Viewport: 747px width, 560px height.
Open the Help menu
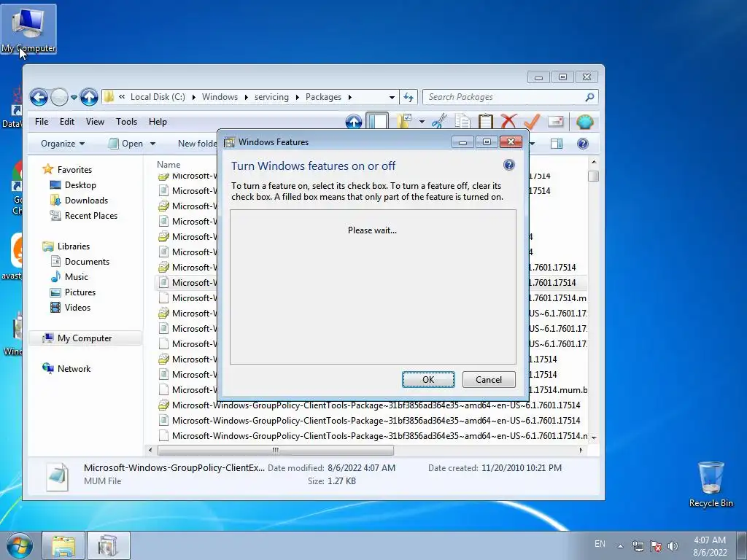(x=158, y=122)
